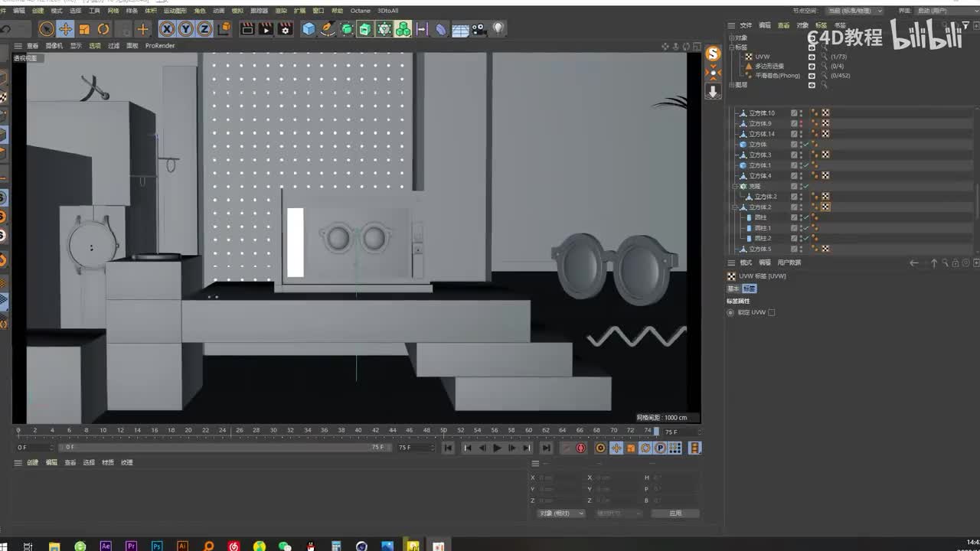Viewport: 980px width, 551px height.
Task: Add a cube primitive from the toolbar
Action: pos(309,29)
